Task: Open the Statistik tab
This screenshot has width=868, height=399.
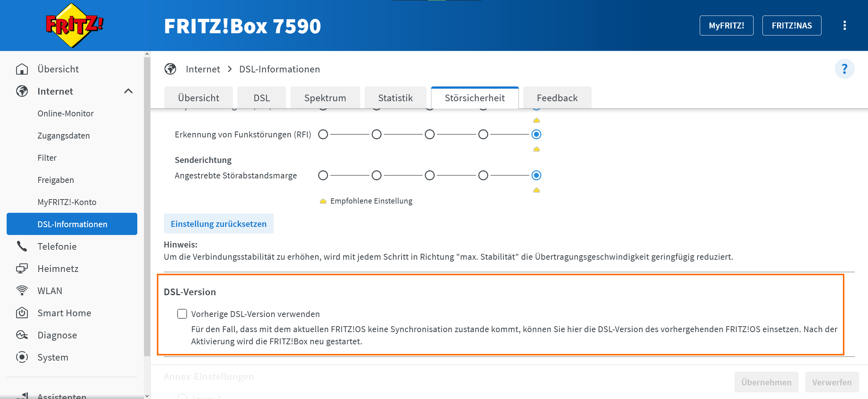Action: pos(395,98)
